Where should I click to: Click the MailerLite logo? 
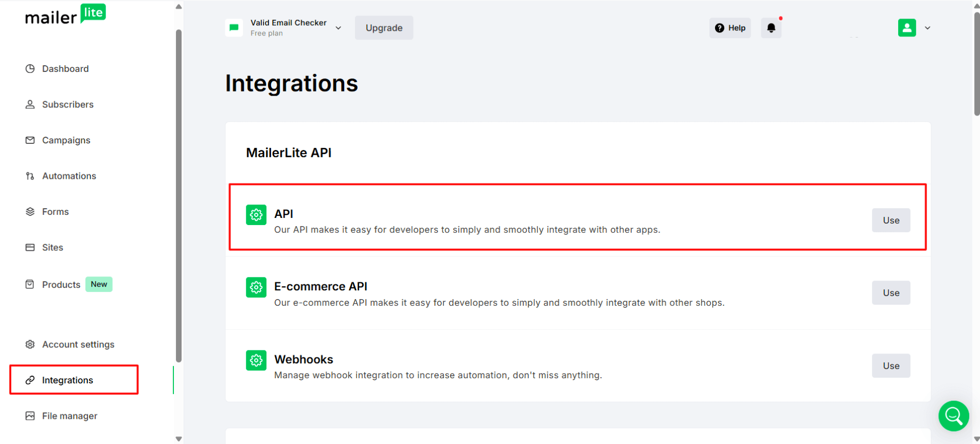click(x=65, y=15)
